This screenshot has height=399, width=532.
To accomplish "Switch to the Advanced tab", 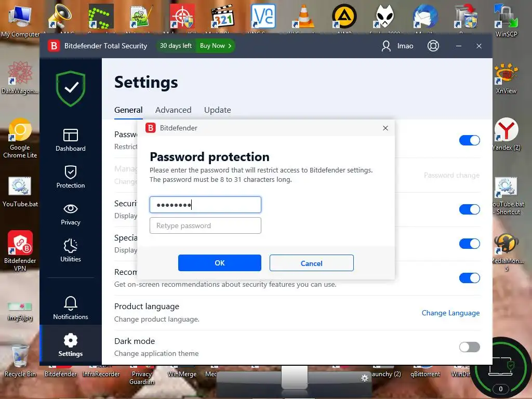I will pos(173,110).
